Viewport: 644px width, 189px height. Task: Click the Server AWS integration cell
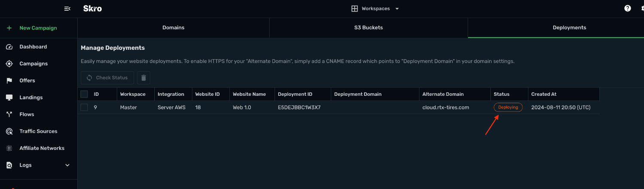[x=172, y=107]
